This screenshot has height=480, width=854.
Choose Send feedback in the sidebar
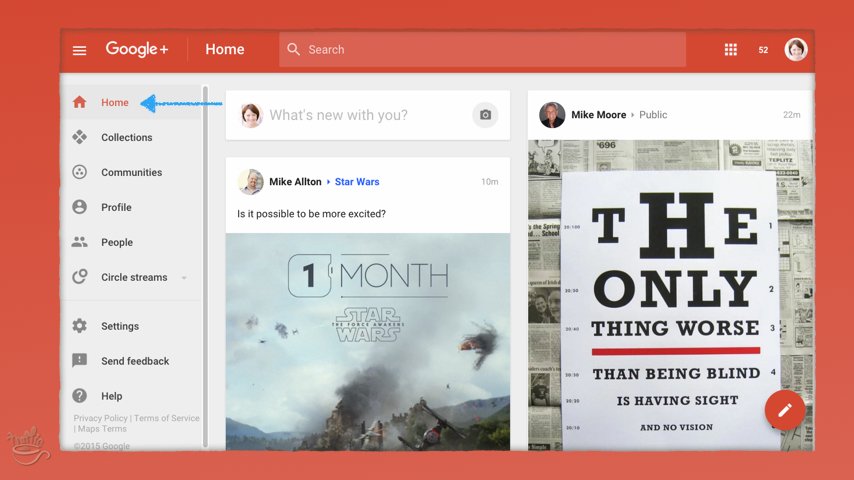[134, 361]
